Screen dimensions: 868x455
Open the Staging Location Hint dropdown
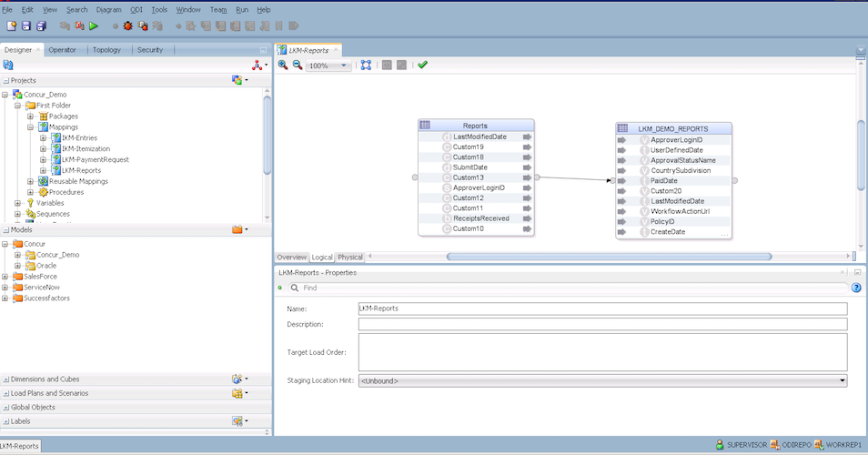click(x=843, y=380)
